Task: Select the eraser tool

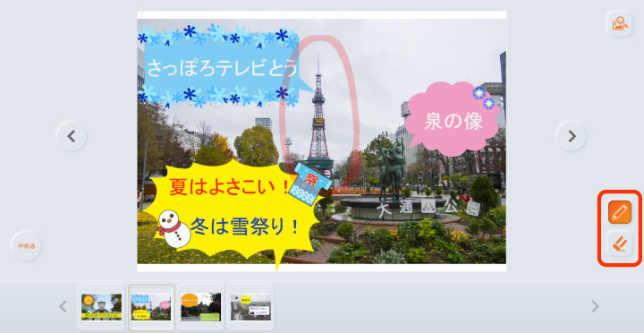Action: [x=619, y=243]
